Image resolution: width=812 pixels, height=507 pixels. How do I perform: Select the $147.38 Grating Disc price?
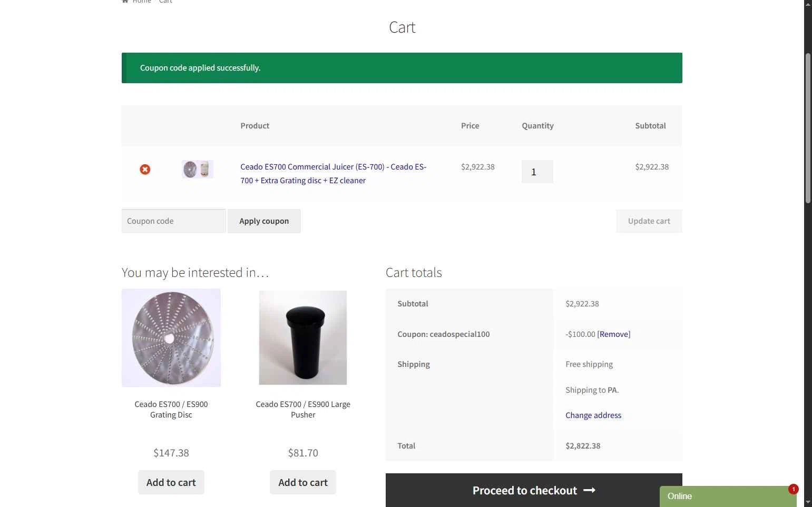tap(171, 453)
